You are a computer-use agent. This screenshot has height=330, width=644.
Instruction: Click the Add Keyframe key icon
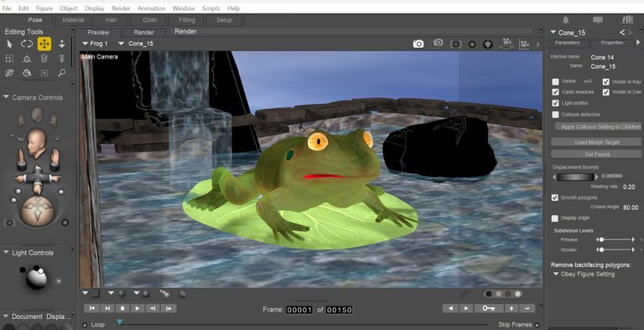(x=489, y=308)
